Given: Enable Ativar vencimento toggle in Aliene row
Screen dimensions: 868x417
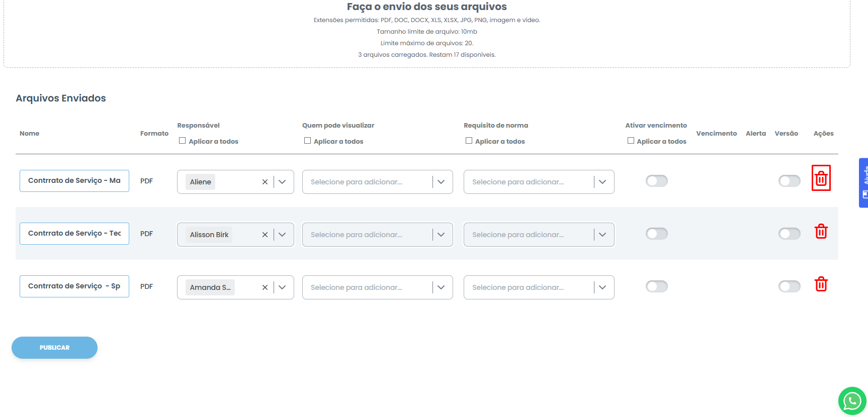Looking at the screenshot, I should [x=656, y=181].
